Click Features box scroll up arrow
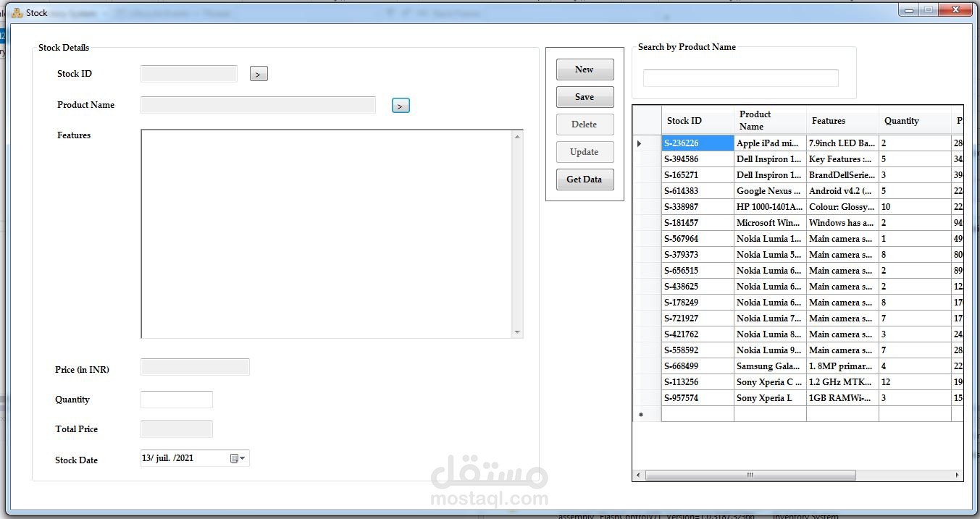The image size is (980, 519). coord(517,136)
